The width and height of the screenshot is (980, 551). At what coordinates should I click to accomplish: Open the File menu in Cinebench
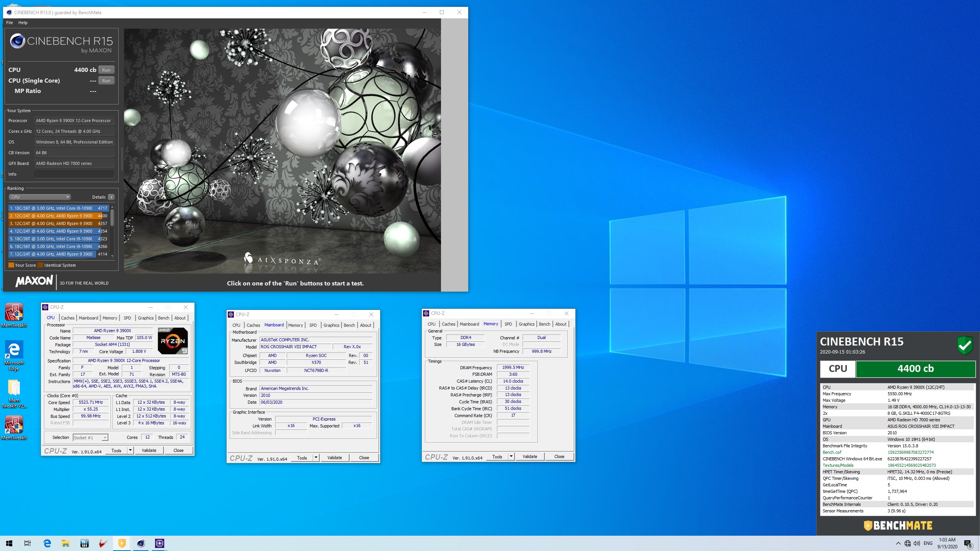(10, 23)
